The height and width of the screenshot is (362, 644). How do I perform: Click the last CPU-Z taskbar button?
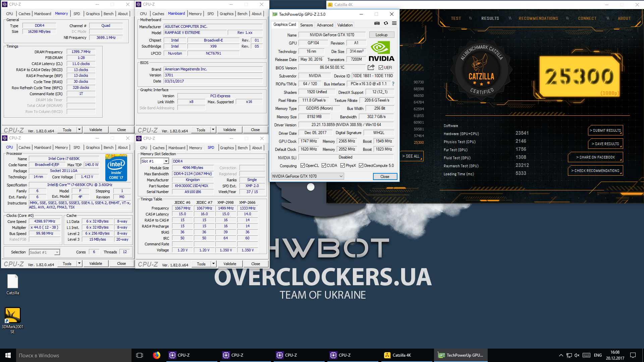click(x=353, y=355)
